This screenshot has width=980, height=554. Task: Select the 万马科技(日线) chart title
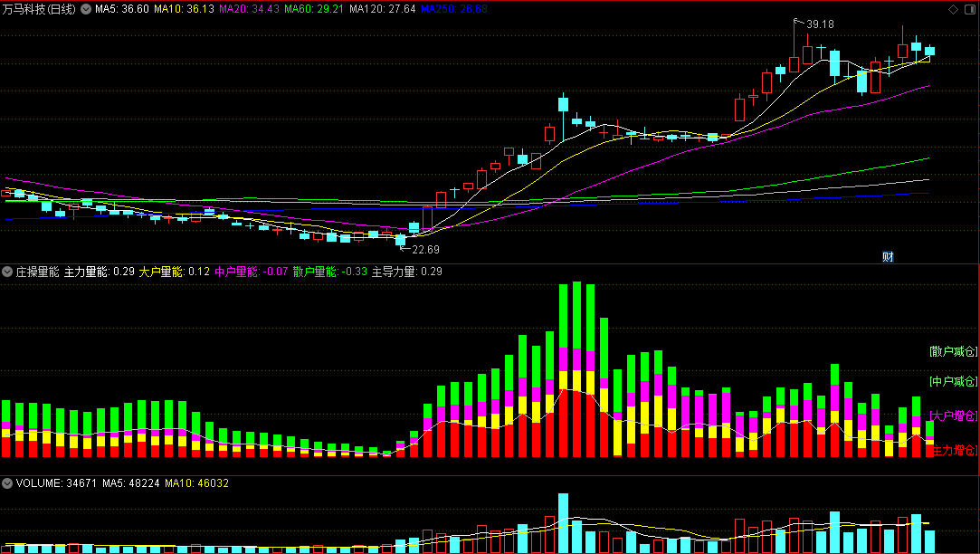[x=39, y=9]
